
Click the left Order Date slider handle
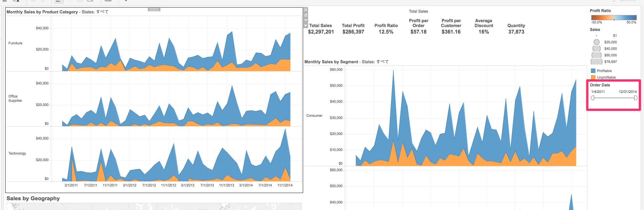(593, 98)
